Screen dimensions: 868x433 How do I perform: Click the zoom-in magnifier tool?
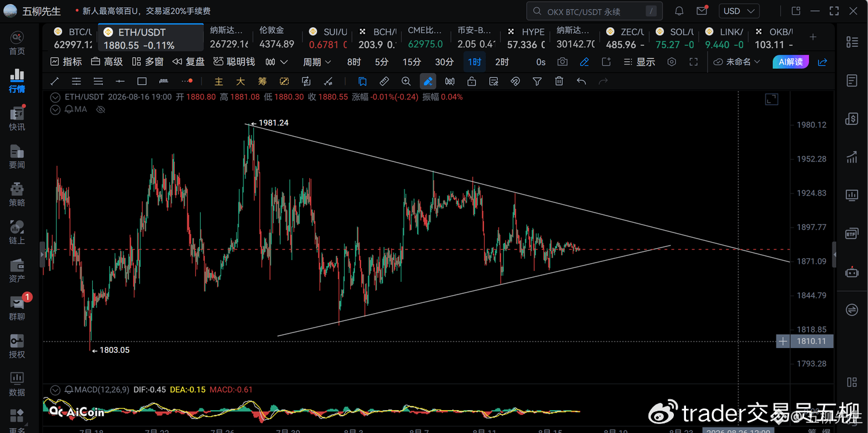point(406,81)
